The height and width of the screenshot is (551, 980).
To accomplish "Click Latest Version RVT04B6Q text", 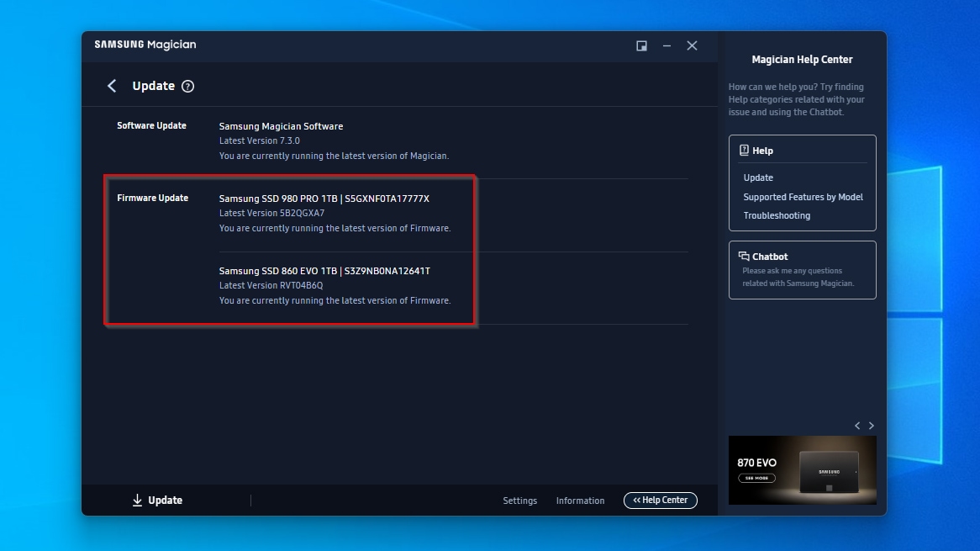I will [271, 285].
